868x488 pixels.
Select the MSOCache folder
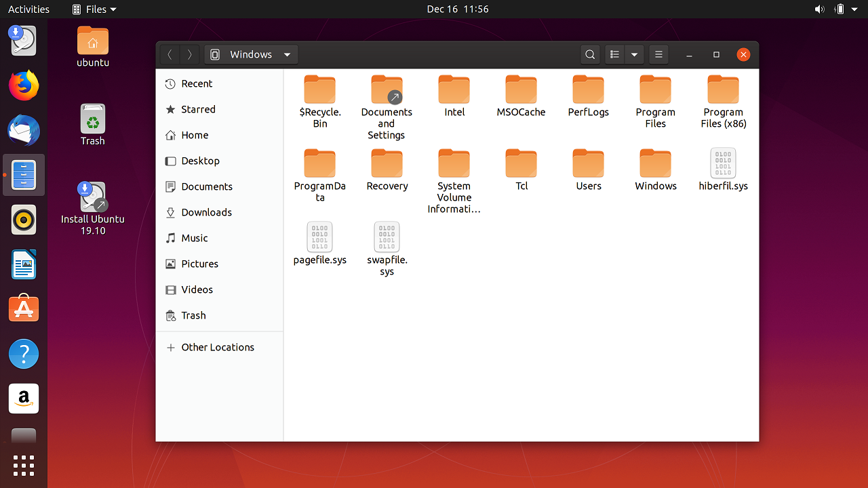click(521, 96)
